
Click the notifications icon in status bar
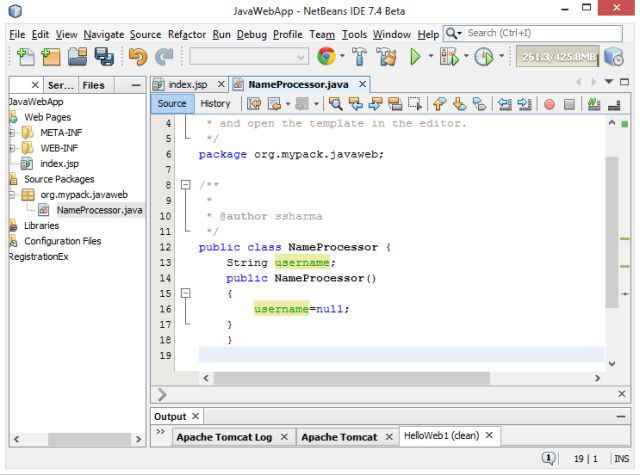click(548, 459)
